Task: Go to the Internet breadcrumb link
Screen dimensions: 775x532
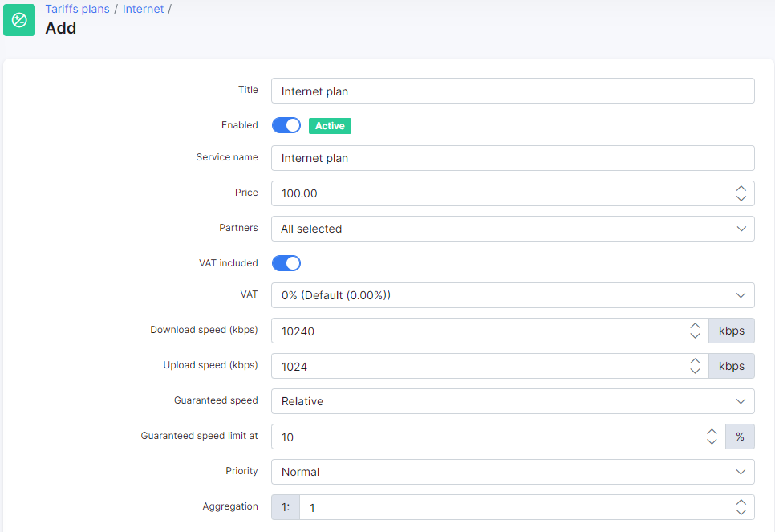Action: pos(143,10)
